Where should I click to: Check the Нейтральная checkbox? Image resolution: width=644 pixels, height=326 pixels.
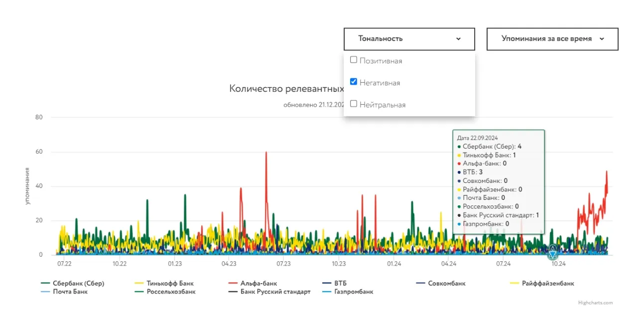point(354,104)
